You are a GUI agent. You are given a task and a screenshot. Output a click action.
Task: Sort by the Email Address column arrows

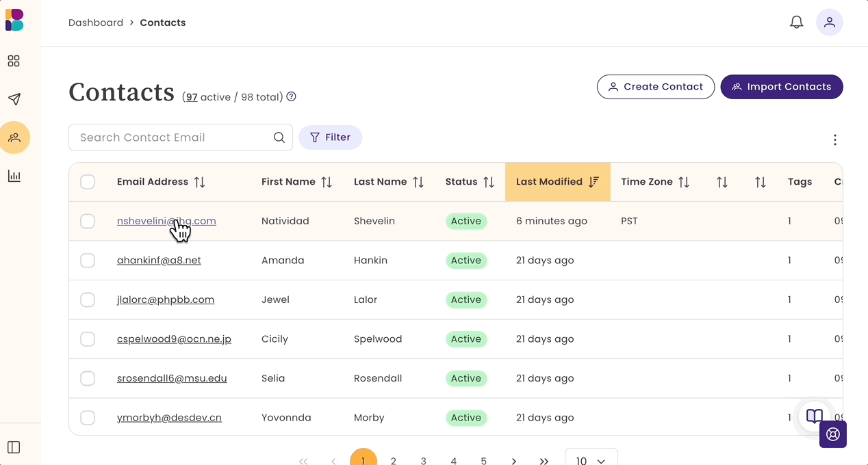click(199, 182)
